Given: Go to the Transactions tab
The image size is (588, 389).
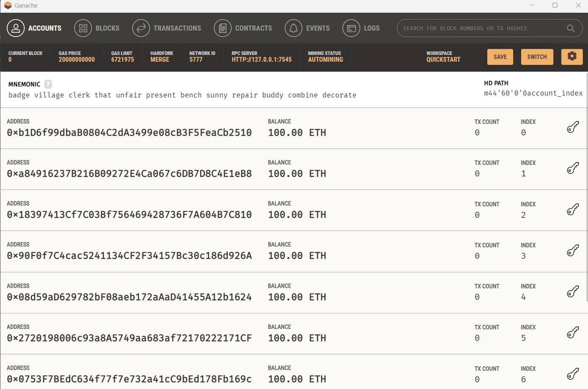Looking at the screenshot, I should tap(167, 28).
